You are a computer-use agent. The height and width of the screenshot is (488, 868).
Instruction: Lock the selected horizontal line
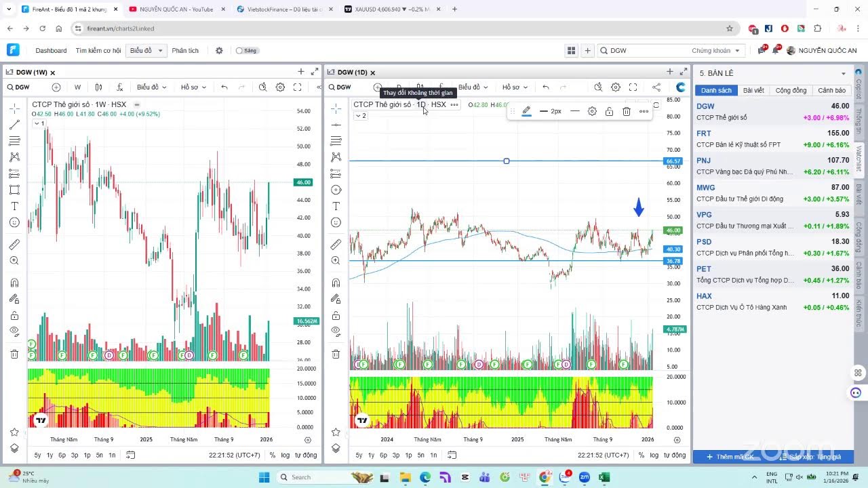(609, 111)
